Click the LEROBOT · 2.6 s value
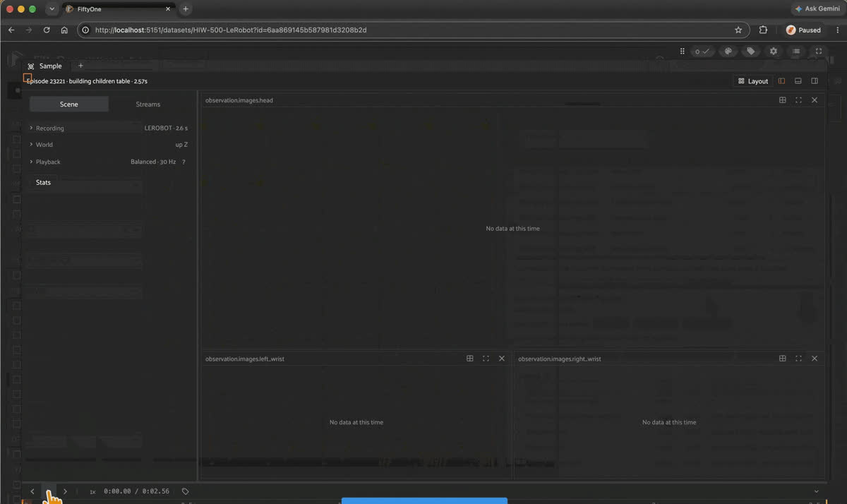The image size is (847, 504). pos(166,128)
